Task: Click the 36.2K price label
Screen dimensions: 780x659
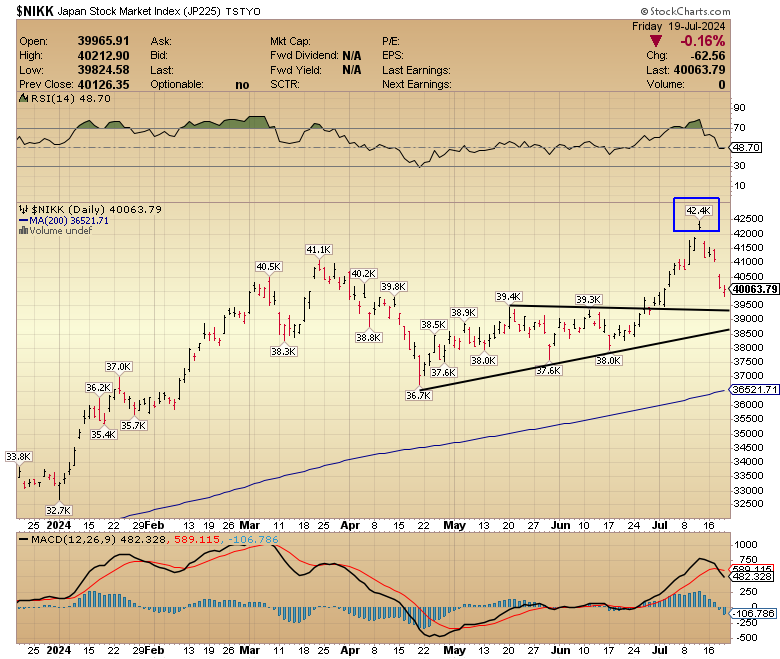Action: point(98,387)
